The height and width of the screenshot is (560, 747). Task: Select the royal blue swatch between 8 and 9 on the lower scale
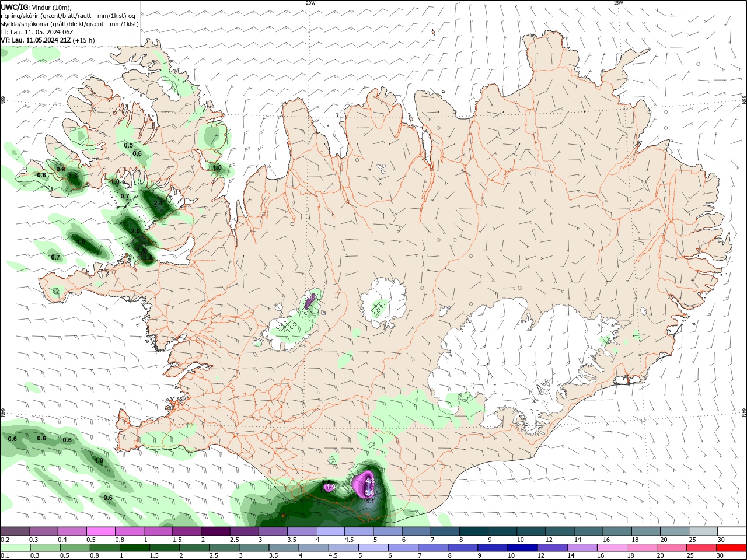[463, 548]
